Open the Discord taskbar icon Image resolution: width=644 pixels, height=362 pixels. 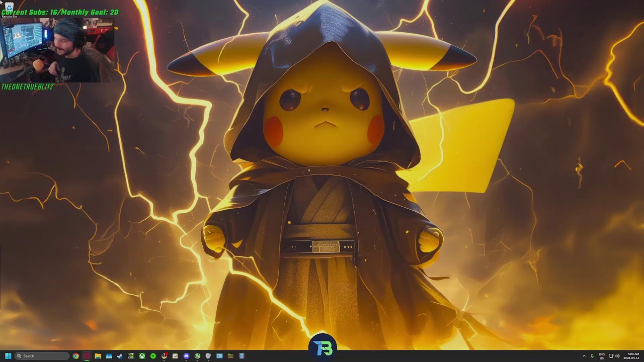click(x=186, y=356)
